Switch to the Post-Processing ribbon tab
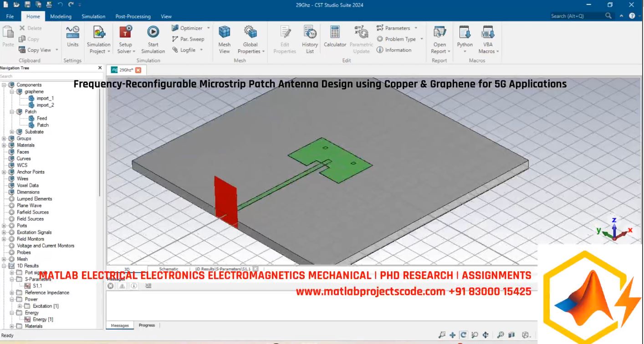Image resolution: width=644 pixels, height=344 pixels. pos(133,16)
